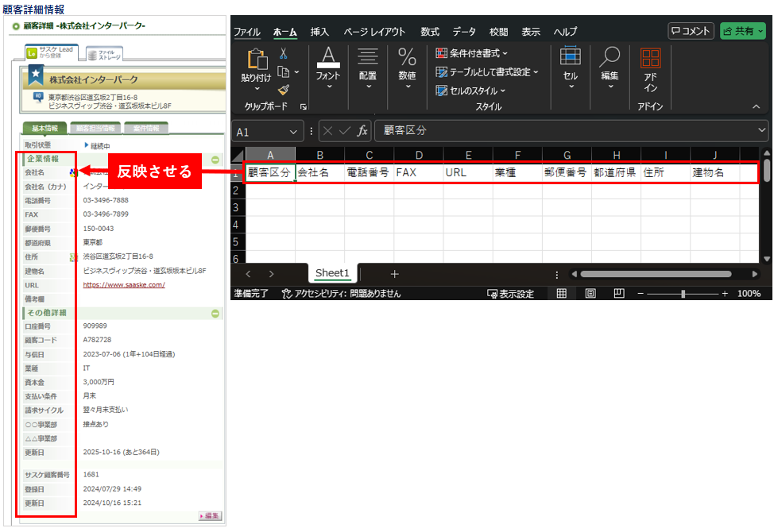Viewport: 774px width, 532px height.
Task: Click the zoom out minus icon
Action: (x=640, y=294)
